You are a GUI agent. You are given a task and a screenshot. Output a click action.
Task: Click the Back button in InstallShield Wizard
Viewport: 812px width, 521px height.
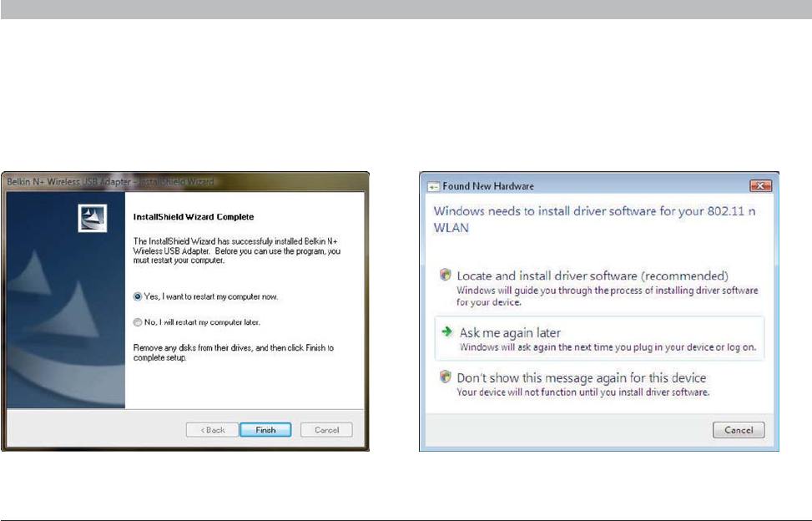[x=212, y=430]
